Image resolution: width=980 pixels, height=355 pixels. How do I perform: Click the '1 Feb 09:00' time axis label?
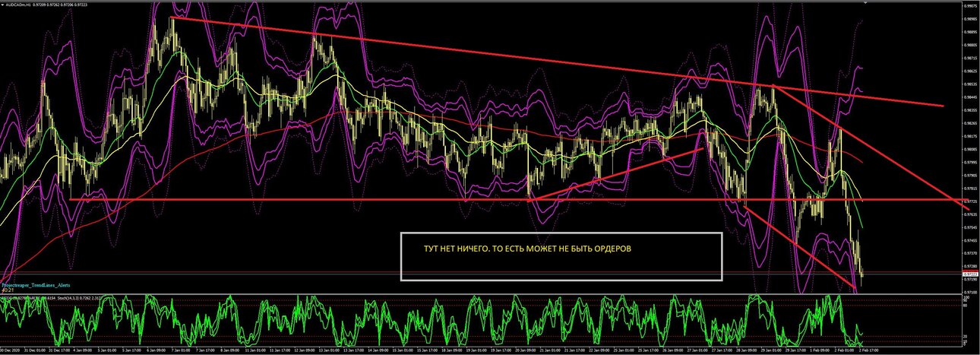pyautogui.click(x=820, y=350)
